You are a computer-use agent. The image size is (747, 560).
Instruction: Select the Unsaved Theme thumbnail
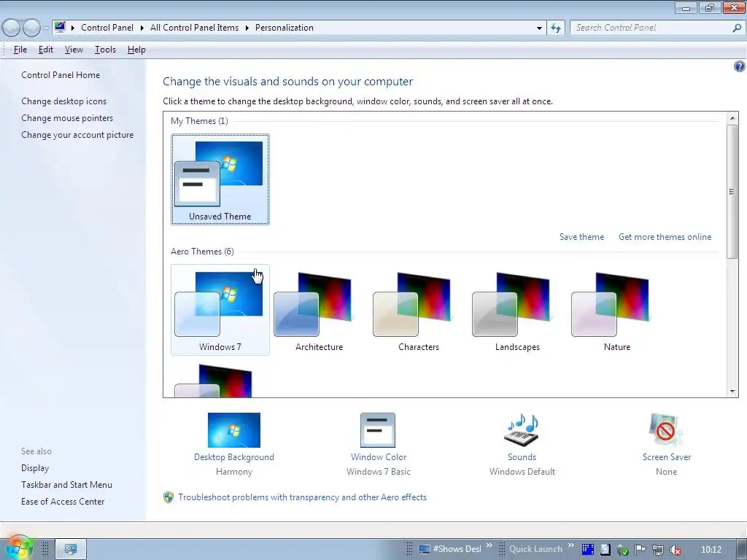click(x=220, y=179)
